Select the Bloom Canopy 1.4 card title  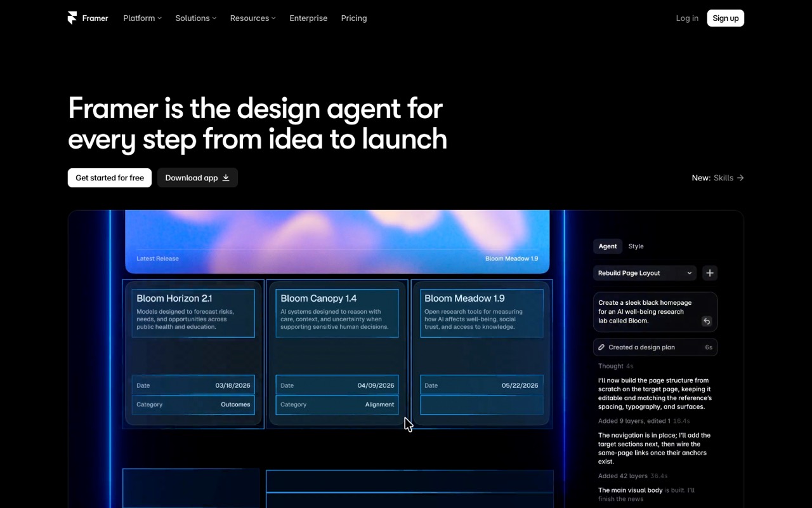click(318, 298)
